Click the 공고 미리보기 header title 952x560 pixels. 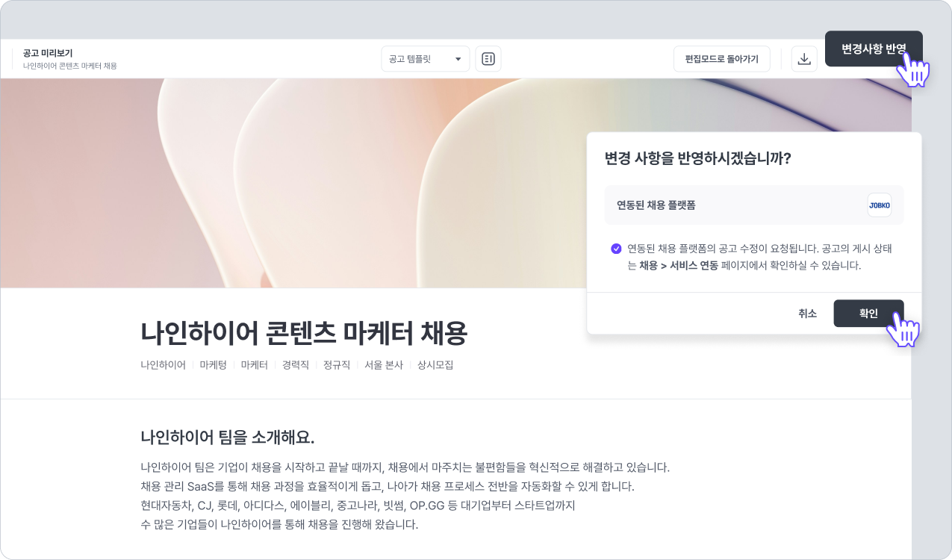[x=48, y=53]
